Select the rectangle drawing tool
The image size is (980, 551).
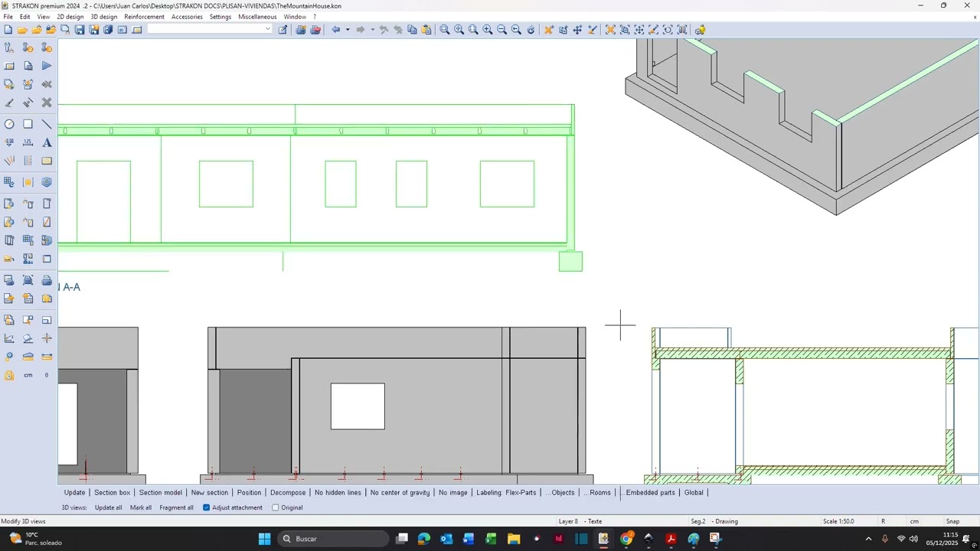coord(28,124)
